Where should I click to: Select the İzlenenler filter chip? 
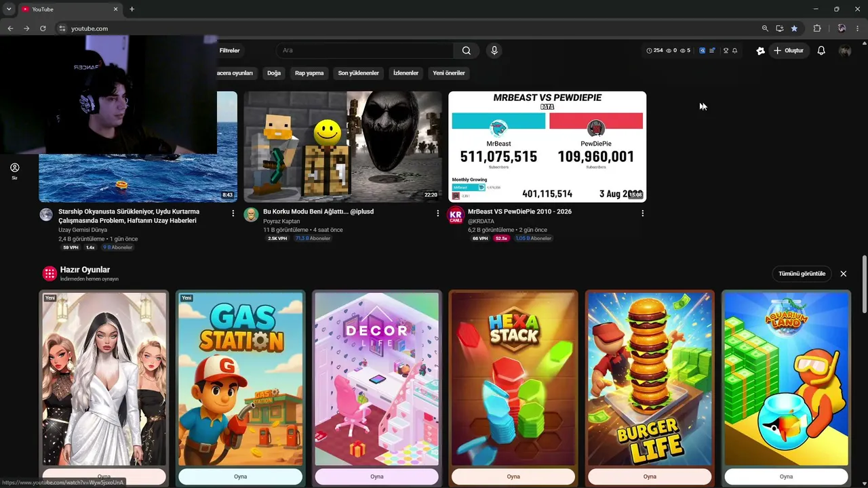(406, 73)
